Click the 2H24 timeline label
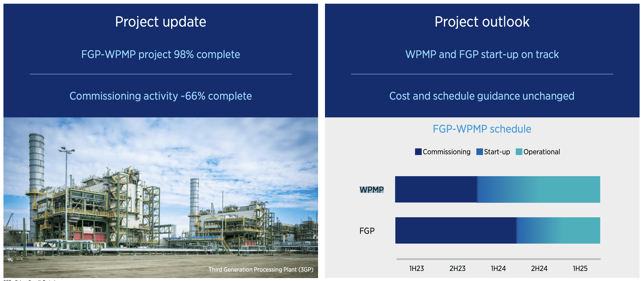This screenshot has height=281, width=644. 539,268
